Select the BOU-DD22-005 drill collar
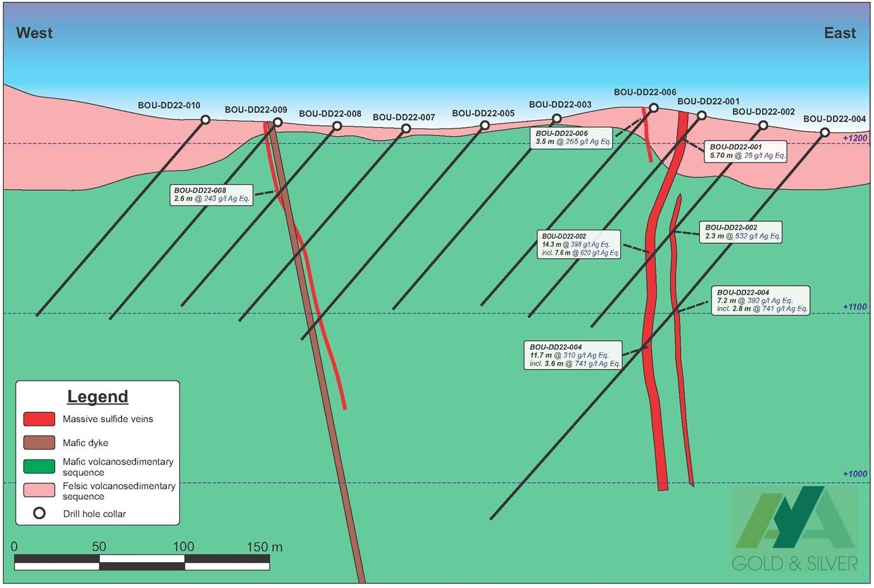 pyautogui.click(x=485, y=125)
